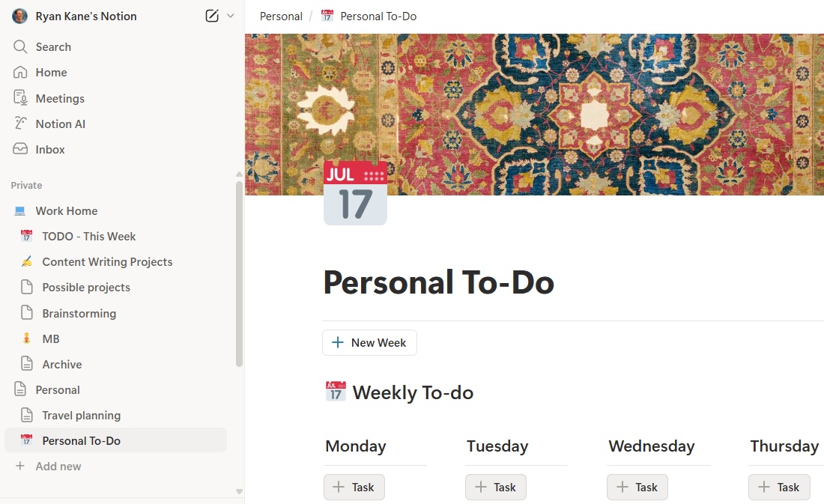Open the dropdown arrow beside the compose icon

click(x=230, y=15)
